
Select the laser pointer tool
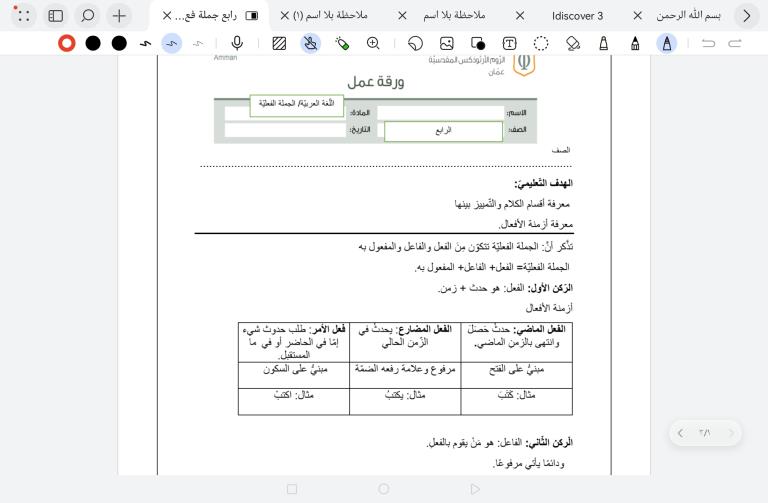pos(342,43)
